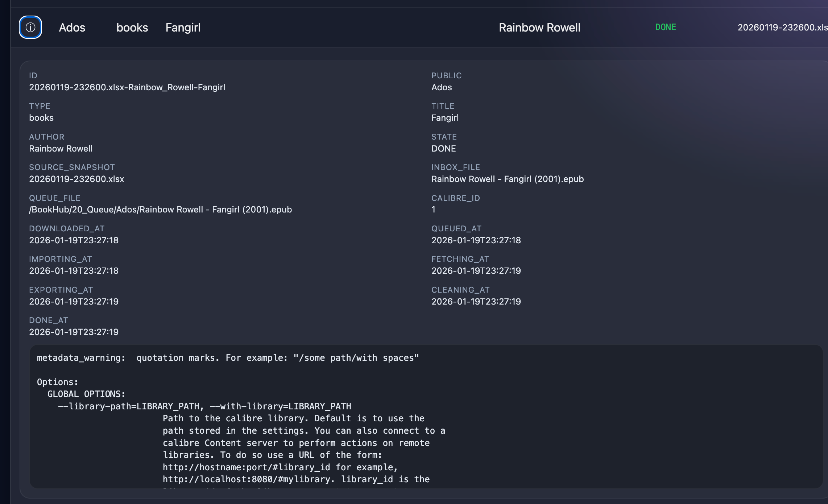Click the DOWNLOADED_AT timestamp value
Viewport: 828px width, 504px height.
[74, 240]
